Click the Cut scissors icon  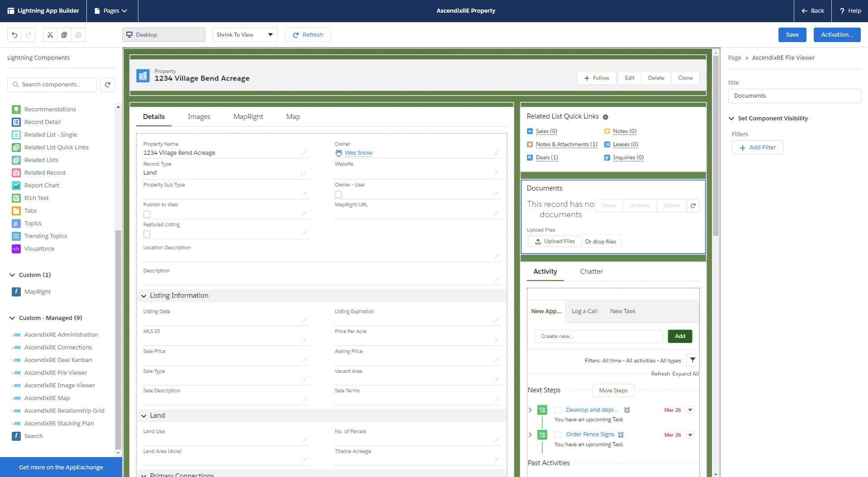(50, 35)
